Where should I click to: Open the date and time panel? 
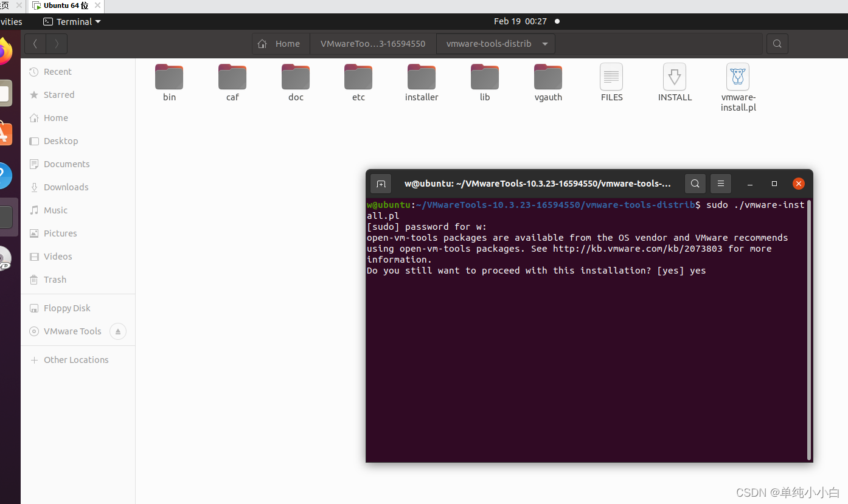520,21
